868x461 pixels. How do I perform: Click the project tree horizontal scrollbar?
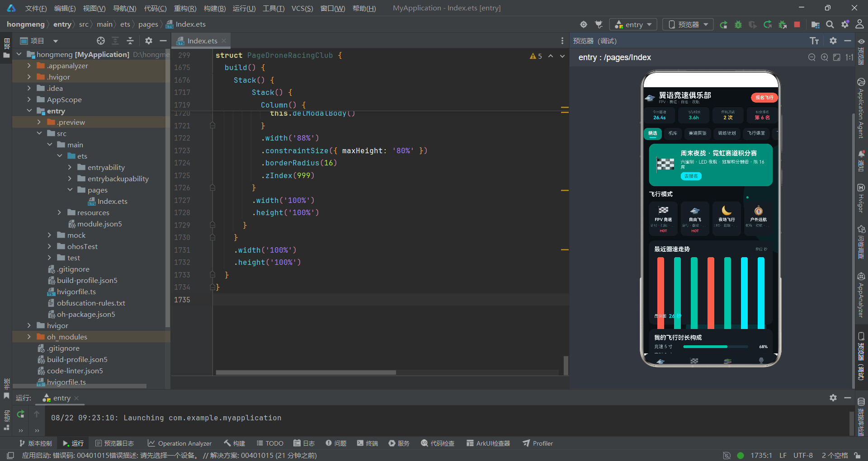(80, 386)
